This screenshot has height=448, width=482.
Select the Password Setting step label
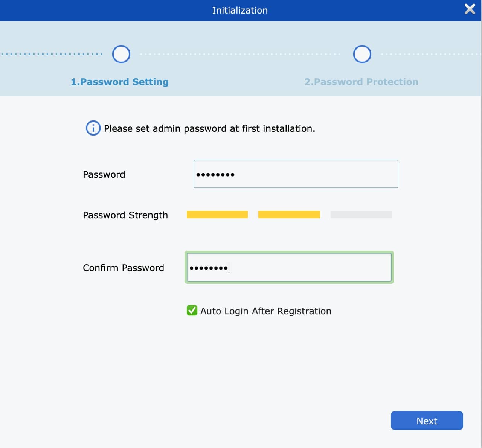(120, 82)
